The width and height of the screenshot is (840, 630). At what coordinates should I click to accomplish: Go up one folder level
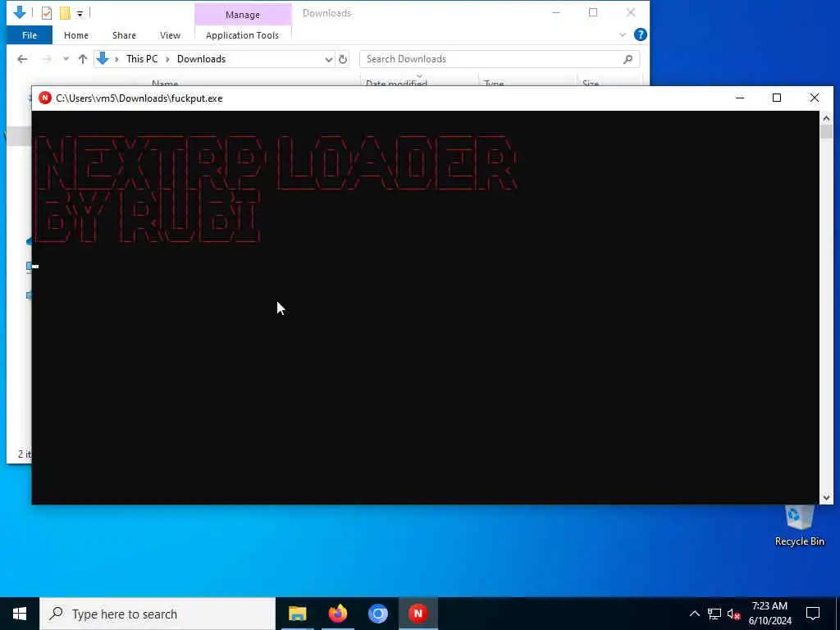tap(83, 59)
